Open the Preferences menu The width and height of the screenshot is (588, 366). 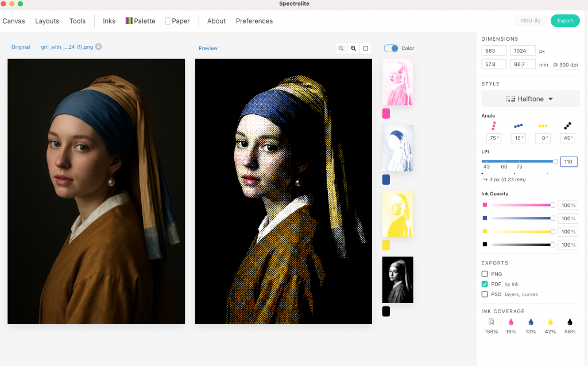pos(254,21)
